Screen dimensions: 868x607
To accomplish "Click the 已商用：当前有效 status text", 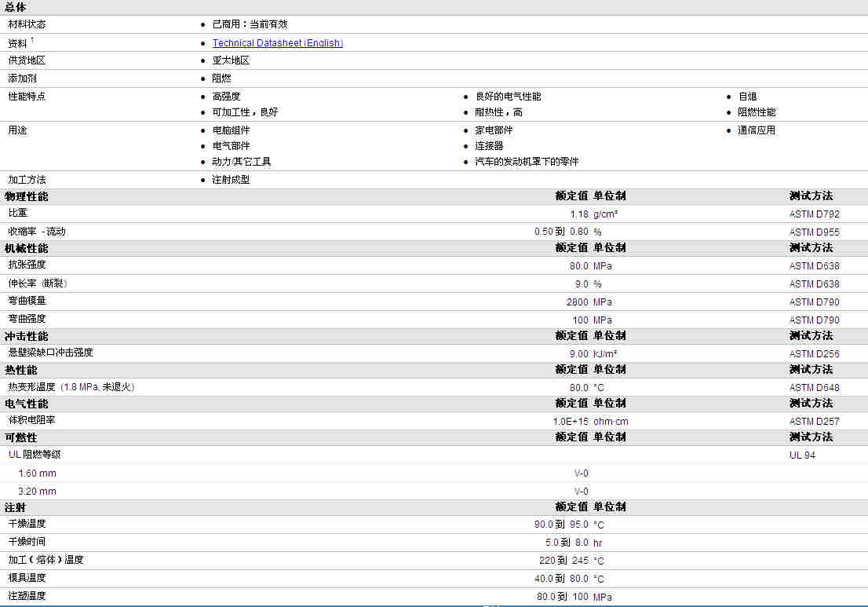I will [x=250, y=24].
